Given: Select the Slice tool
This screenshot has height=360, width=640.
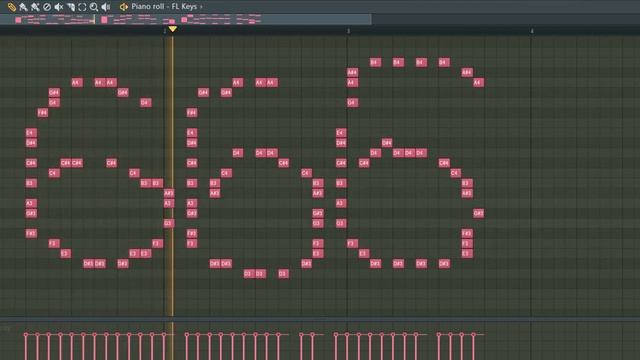Looking at the screenshot, I should tap(71, 7).
